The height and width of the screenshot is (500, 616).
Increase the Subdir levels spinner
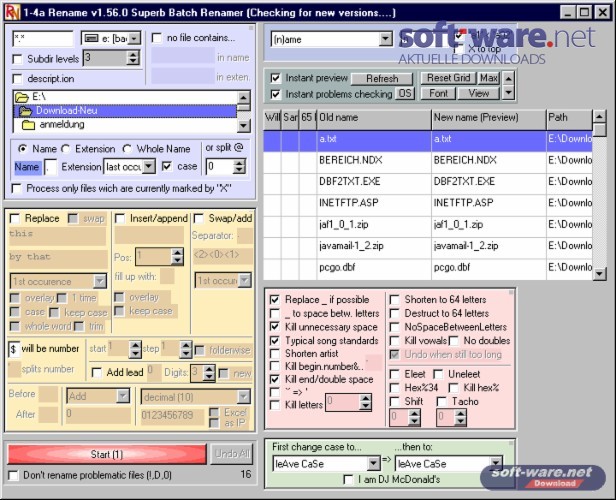point(133,55)
